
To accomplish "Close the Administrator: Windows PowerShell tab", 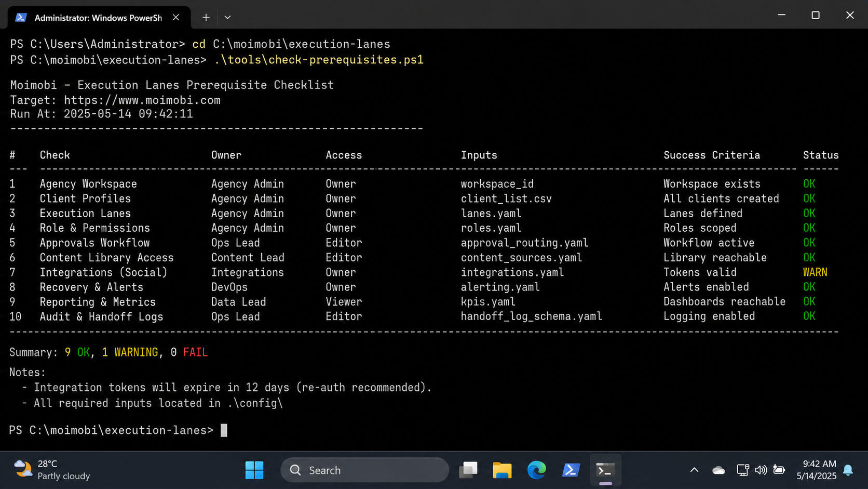I will tap(176, 18).
